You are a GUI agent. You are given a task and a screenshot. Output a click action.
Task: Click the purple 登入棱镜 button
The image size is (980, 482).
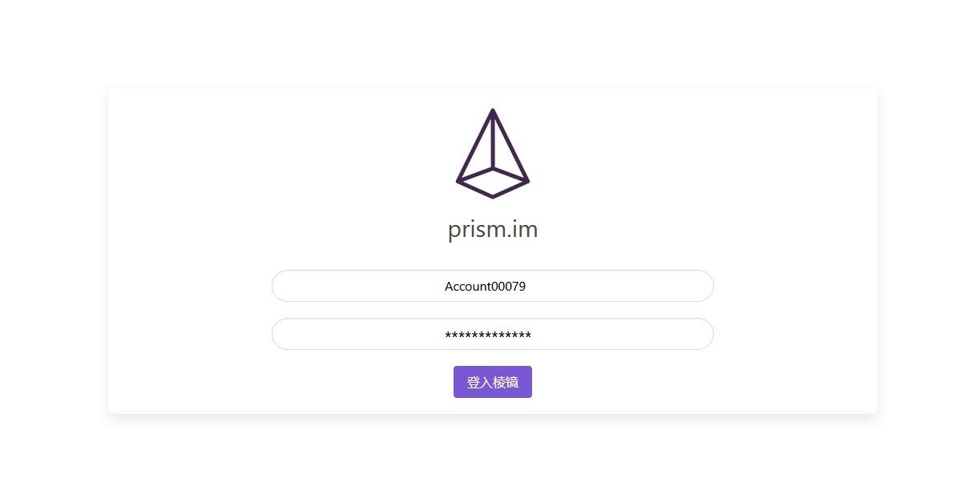[x=493, y=382]
